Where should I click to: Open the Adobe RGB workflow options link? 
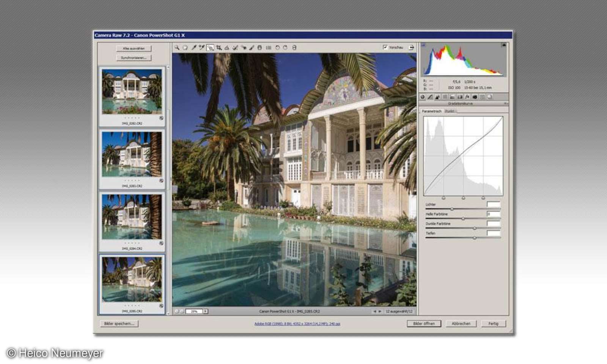(297, 324)
